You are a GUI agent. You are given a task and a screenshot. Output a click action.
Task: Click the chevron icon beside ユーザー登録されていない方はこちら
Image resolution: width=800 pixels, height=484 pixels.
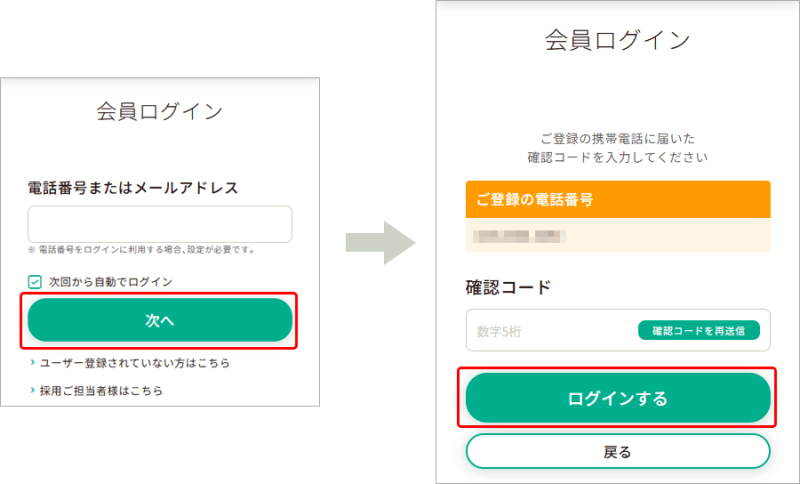pyautogui.click(x=33, y=363)
